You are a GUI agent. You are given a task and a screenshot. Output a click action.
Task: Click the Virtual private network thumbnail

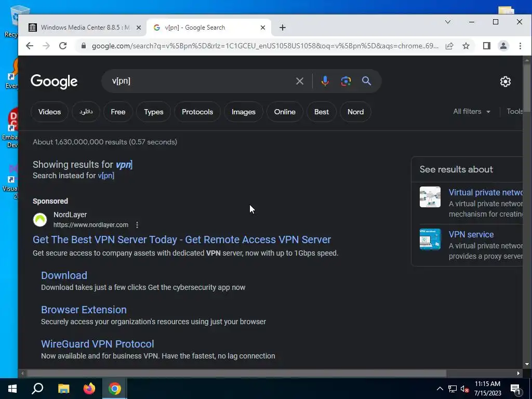(430, 197)
